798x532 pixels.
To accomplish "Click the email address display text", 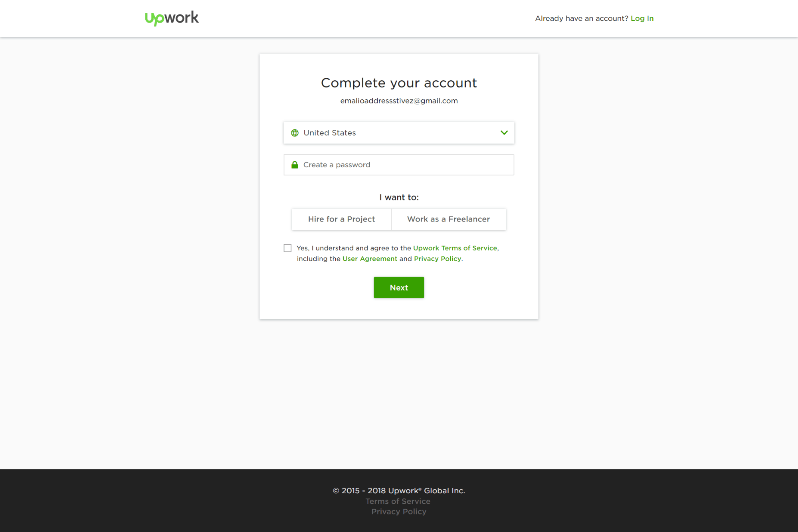I will pos(399,100).
